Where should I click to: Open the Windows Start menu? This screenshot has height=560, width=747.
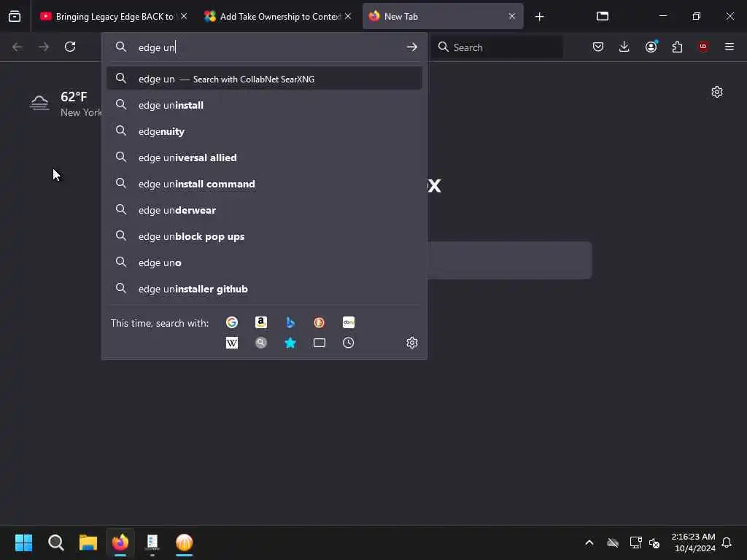[23, 542]
